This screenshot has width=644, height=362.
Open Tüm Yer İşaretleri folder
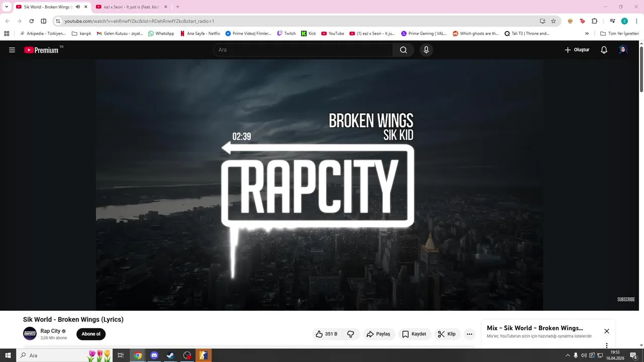pyautogui.click(x=619, y=34)
